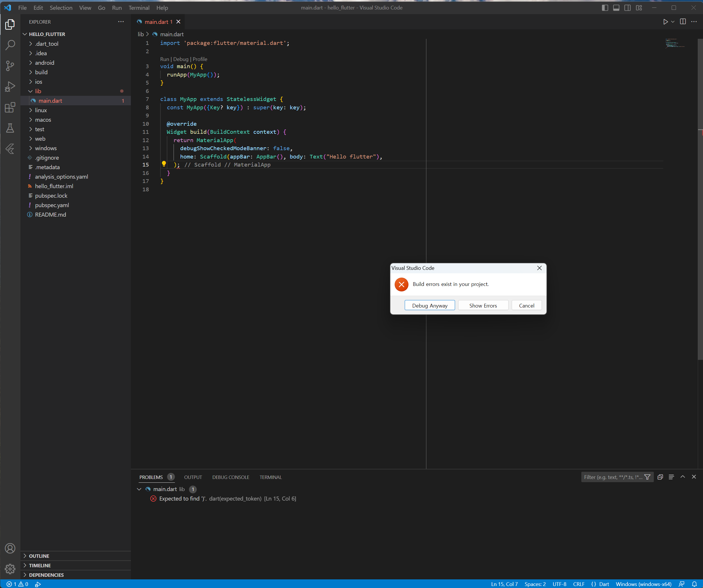Click the lightbulb quick fix icon

click(164, 164)
